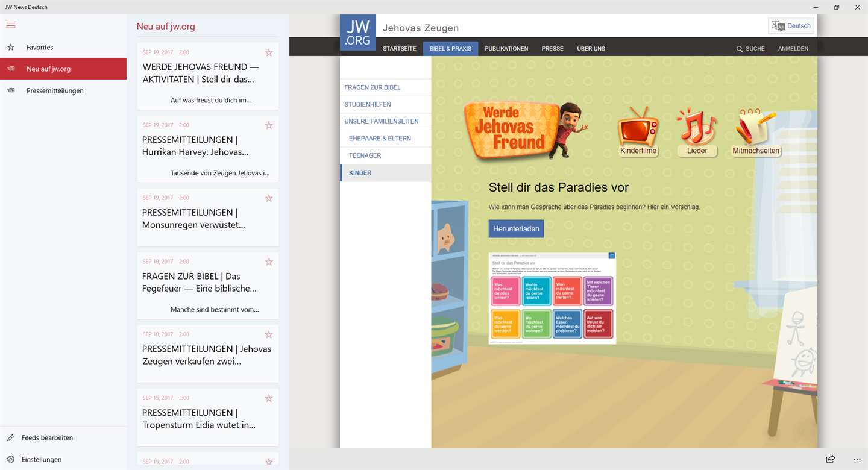Open Lieder music note icon
868x470 pixels.
click(697, 133)
